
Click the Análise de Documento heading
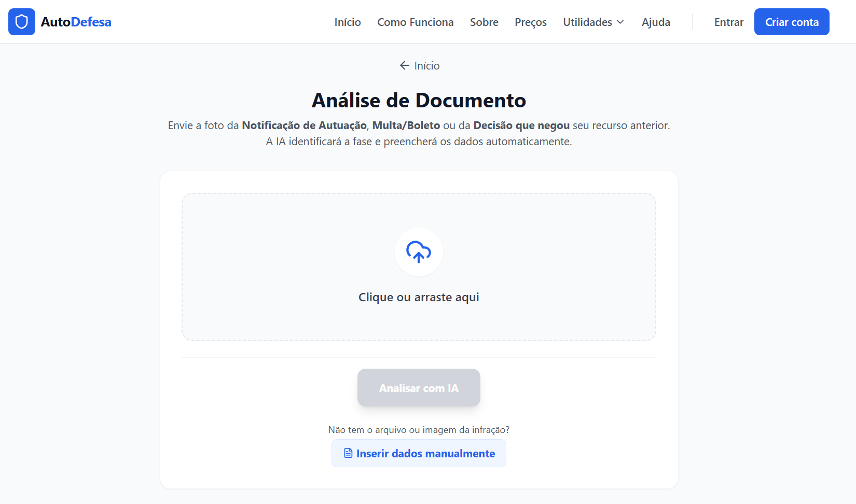[419, 100]
